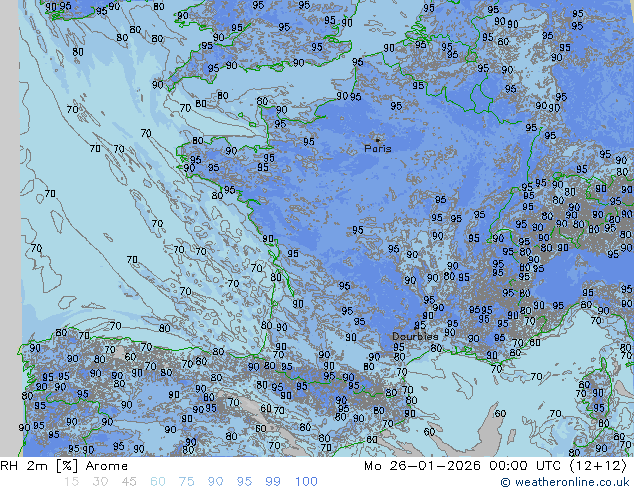
Task: Click legend value 90
Action: coord(215,482)
